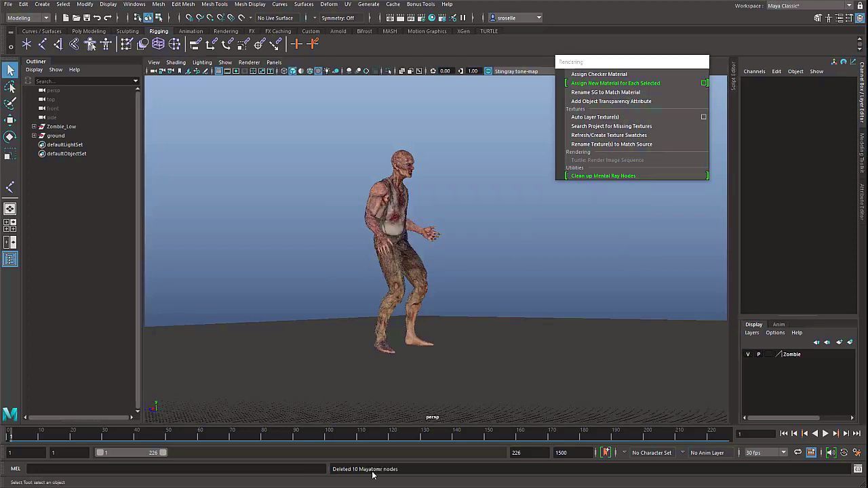Switch to the Animation shelf tab
Image resolution: width=868 pixels, height=488 pixels.
tap(191, 31)
